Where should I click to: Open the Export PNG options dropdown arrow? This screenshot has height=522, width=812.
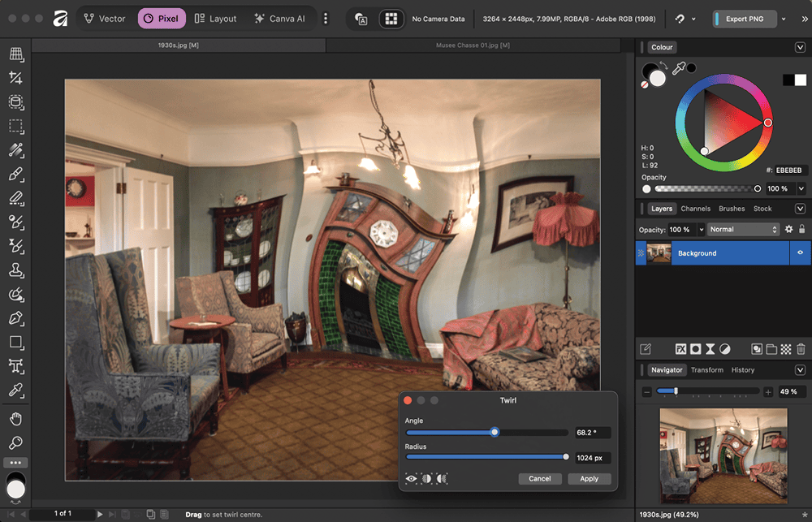tap(784, 19)
